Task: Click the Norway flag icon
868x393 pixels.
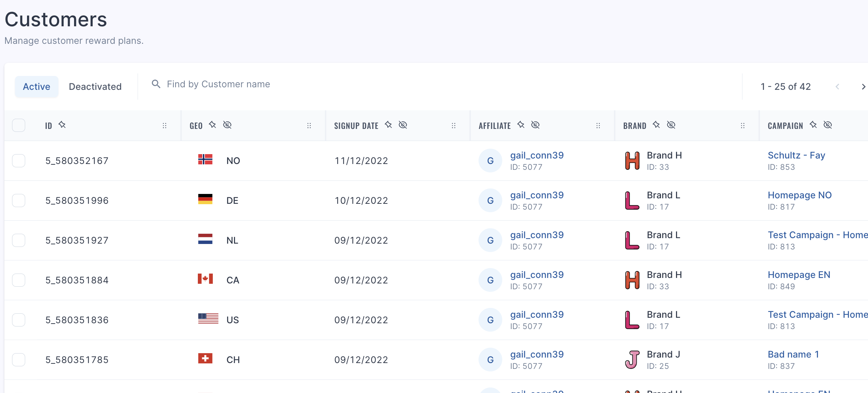Action: 205,159
